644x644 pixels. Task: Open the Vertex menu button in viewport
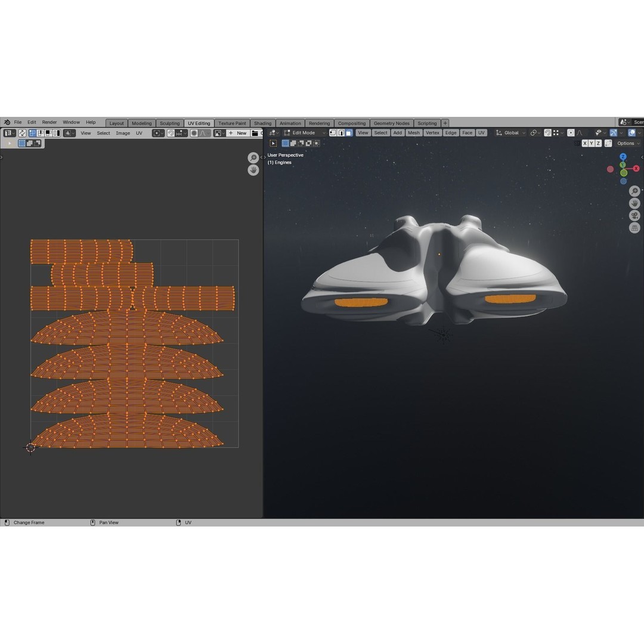[x=432, y=132]
